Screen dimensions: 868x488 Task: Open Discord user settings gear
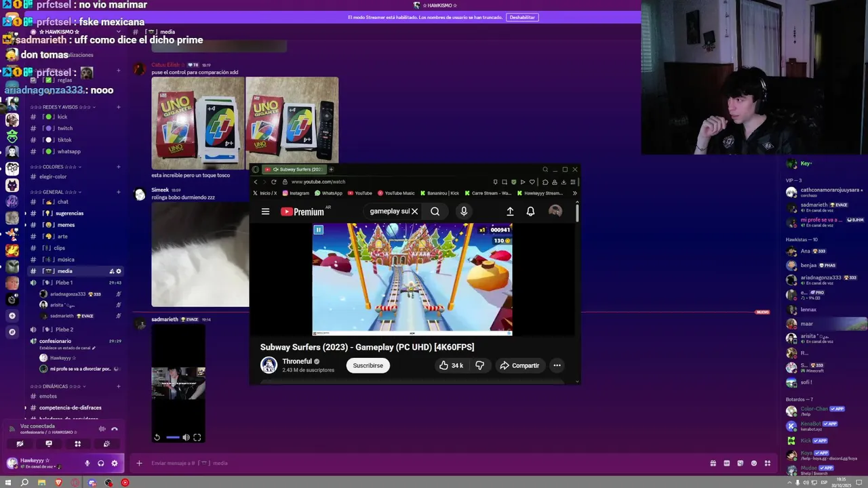coord(115,464)
